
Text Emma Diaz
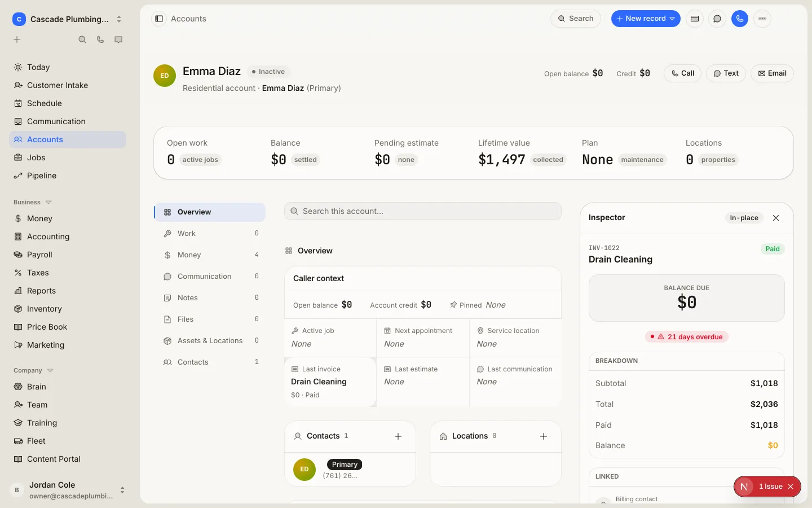tap(726, 73)
